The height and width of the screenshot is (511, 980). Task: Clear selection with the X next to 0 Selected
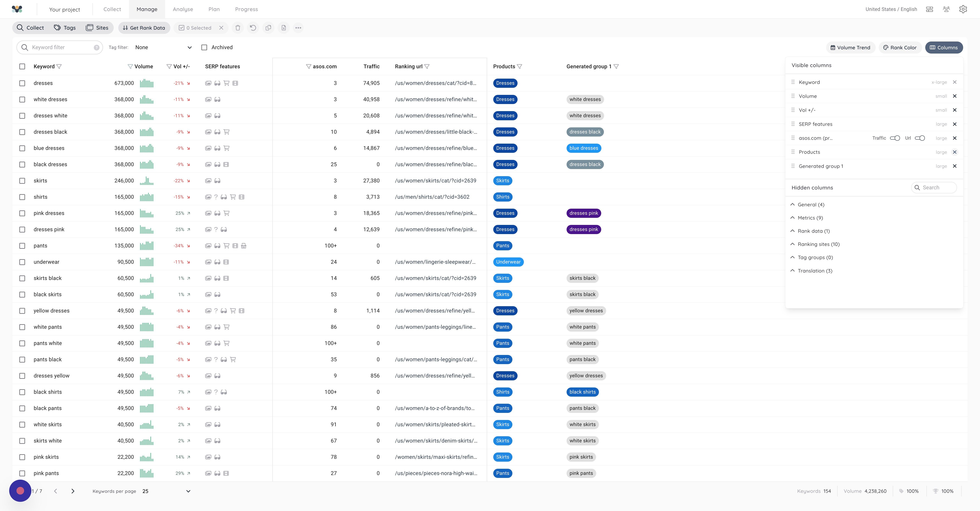coord(221,28)
